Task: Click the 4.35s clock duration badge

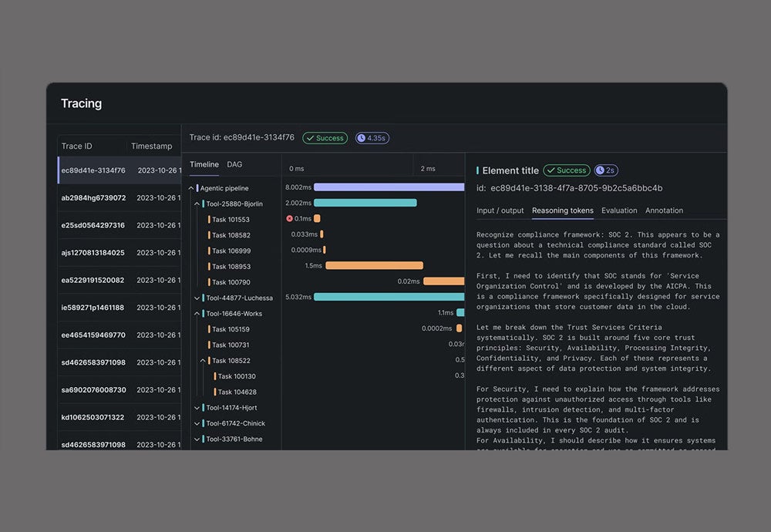Action: click(x=372, y=138)
